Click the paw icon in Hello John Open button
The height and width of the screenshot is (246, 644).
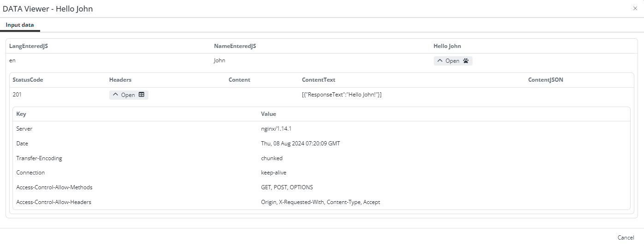point(466,61)
